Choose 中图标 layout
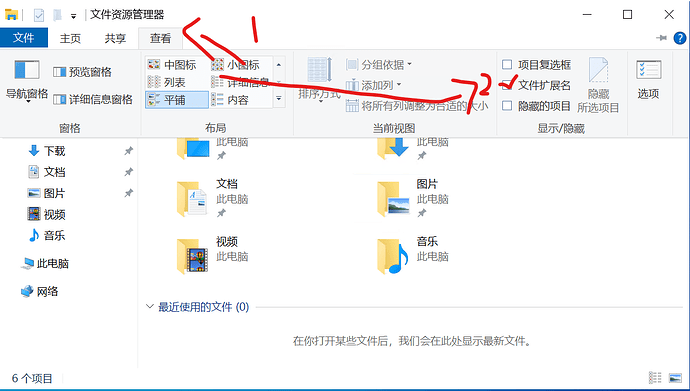The image size is (690, 391). pyautogui.click(x=176, y=65)
